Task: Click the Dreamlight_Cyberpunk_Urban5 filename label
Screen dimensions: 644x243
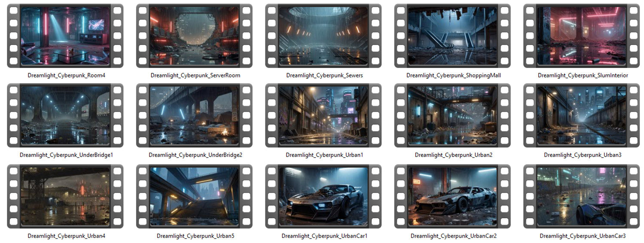Action: pyautogui.click(x=195, y=236)
